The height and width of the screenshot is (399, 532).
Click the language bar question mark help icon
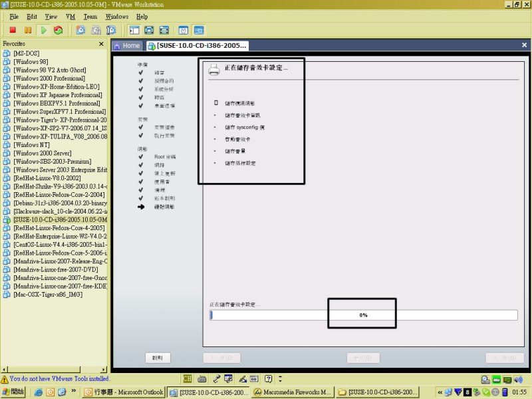tap(268, 378)
